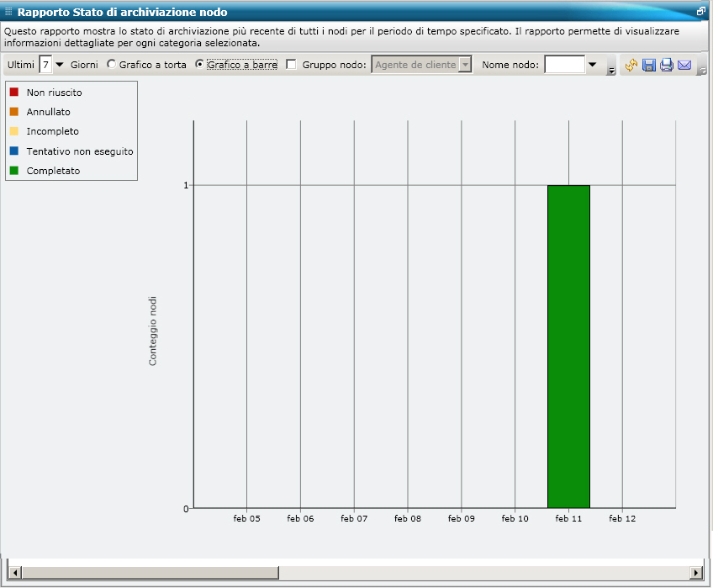Click the green bar for feb 11

click(x=568, y=347)
